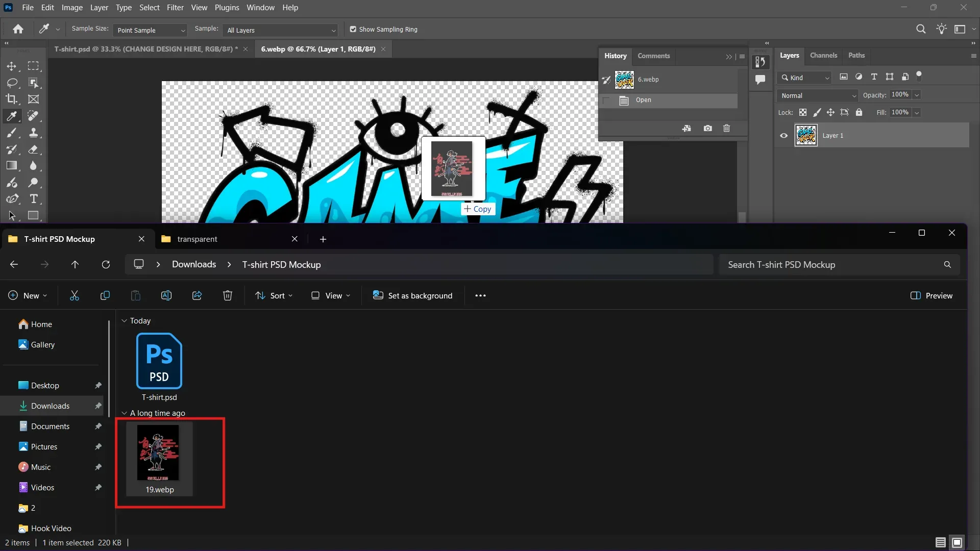The image size is (980, 551).
Task: Open the Normal blend mode dropdown
Action: tap(817, 95)
